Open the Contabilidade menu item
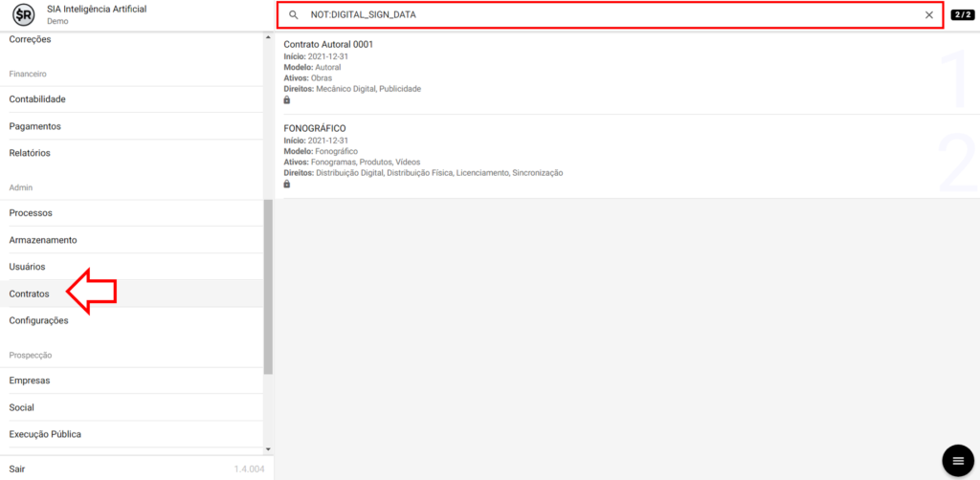980x480 pixels. point(37,99)
